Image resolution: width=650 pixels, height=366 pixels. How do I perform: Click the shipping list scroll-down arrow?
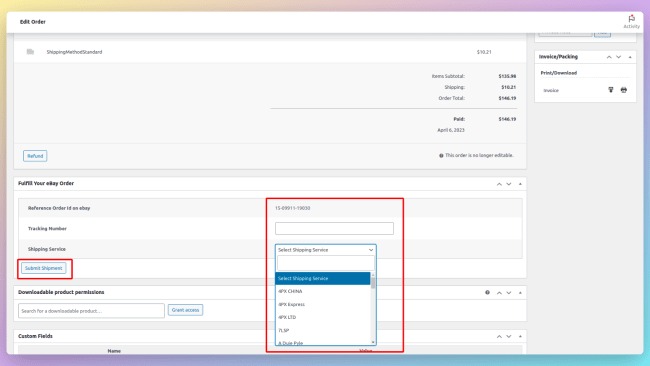pyautogui.click(x=373, y=342)
